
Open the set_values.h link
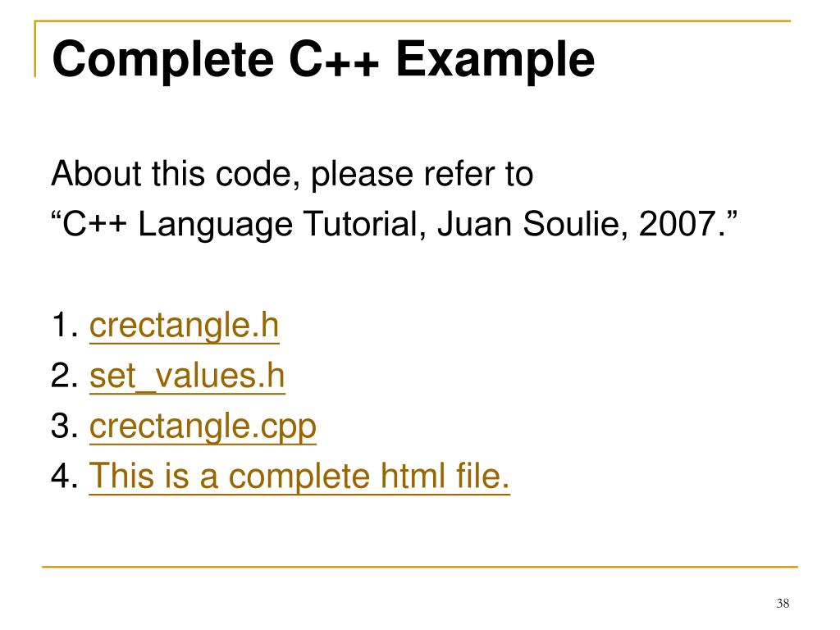coord(187,376)
